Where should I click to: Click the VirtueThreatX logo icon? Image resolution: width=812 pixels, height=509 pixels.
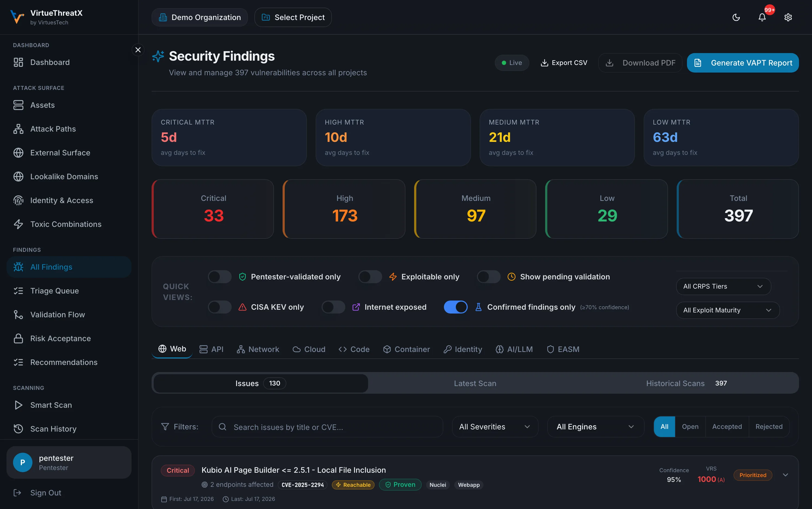tap(17, 17)
